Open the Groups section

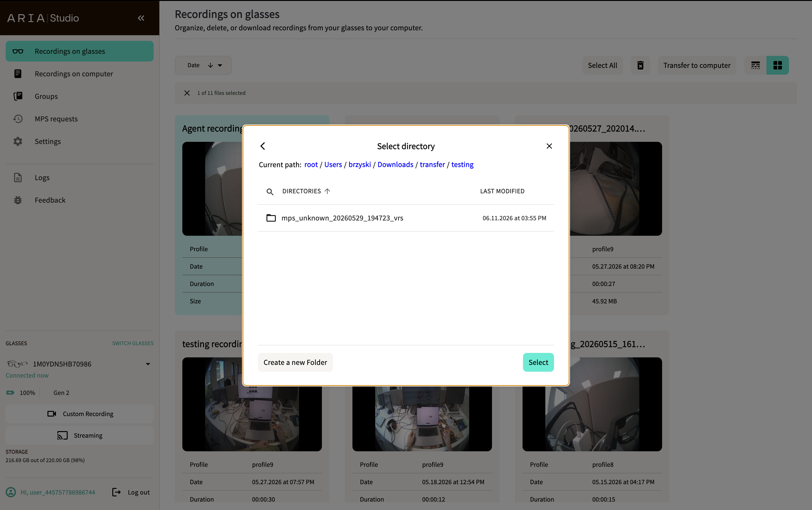80,97
